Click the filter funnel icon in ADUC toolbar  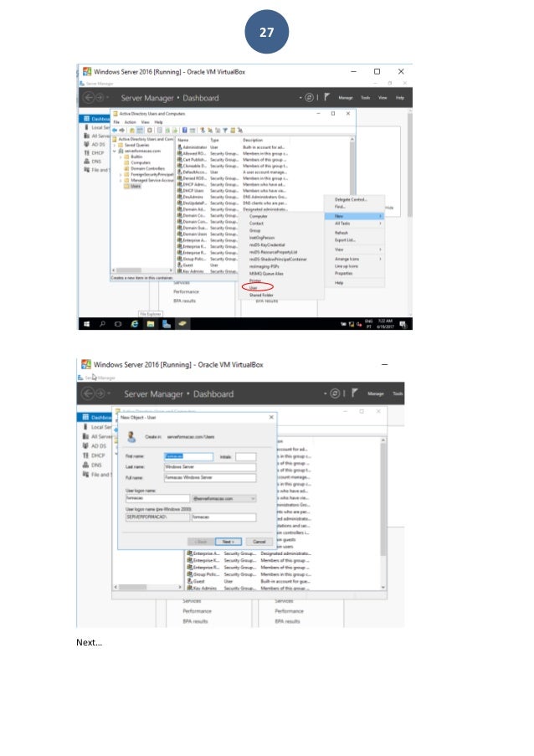(x=225, y=130)
